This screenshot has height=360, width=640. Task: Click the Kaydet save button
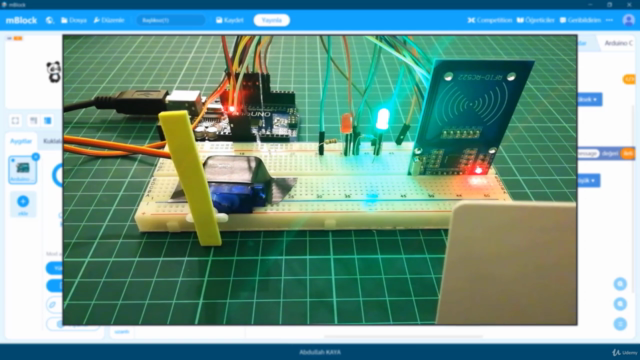coord(230,20)
